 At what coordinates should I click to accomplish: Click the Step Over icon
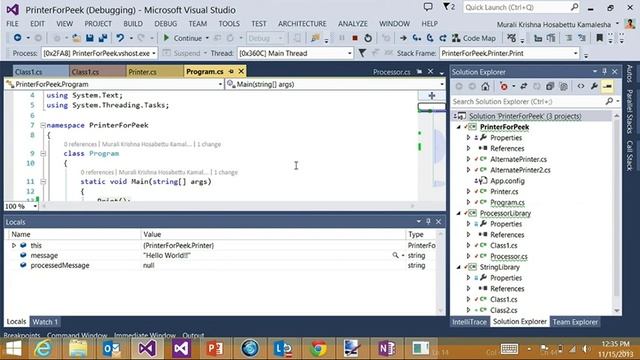(430, 38)
